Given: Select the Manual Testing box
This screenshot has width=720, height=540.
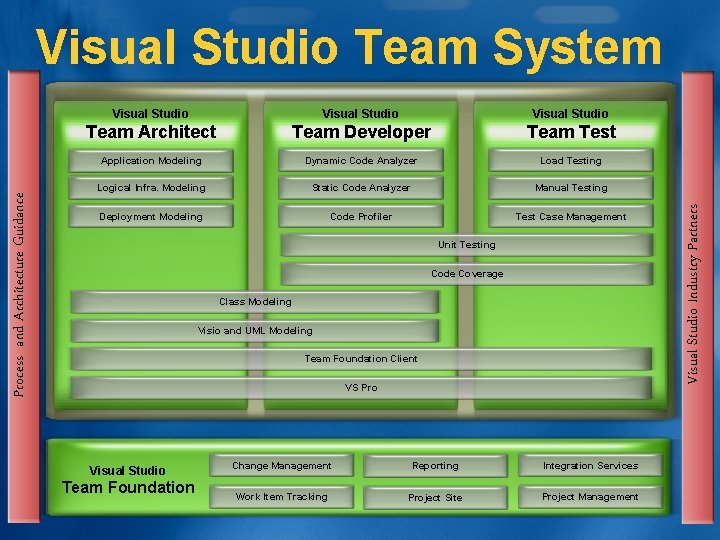Looking at the screenshot, I should point(571,188).
